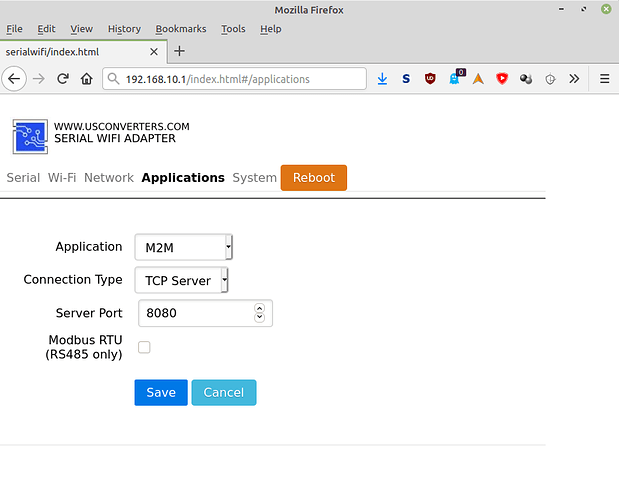Click the gray circular clock extension icon
This screenshot has width=619, height=500.
click(x=550, y=79)
